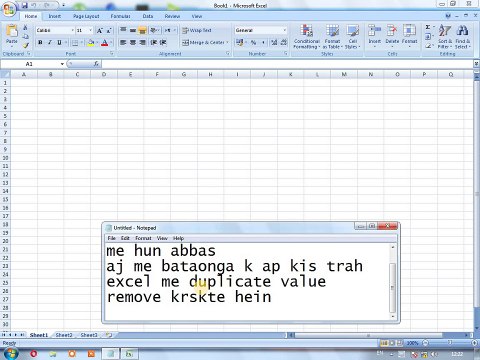Click the Insert Function fx icon
The width and height of the screenshot is (480, 360).
(96, 64)
